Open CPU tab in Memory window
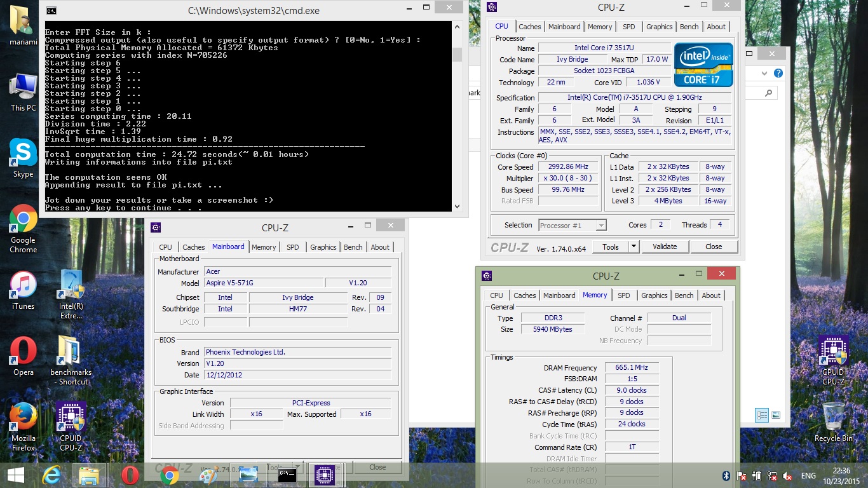The width and height of the screenshot is (868, 488). pyautogui.click(x=497, y=295)
